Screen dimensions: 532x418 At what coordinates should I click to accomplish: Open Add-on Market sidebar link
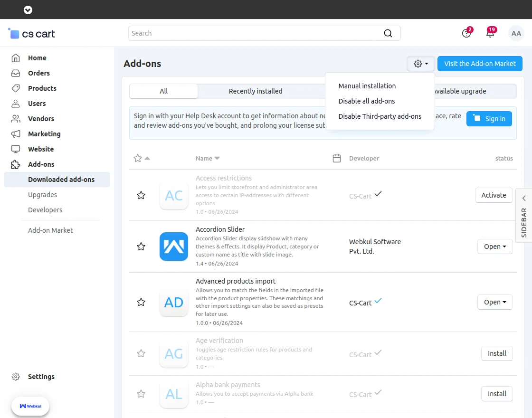50,230
